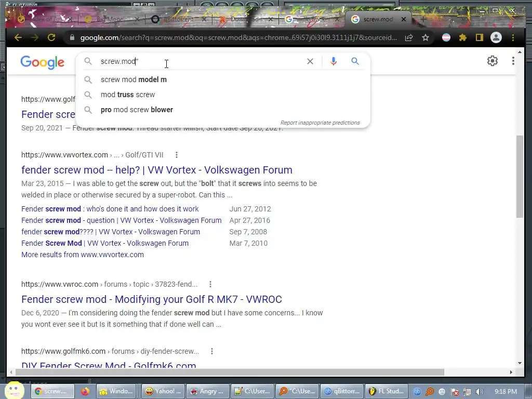Open the Chrome Extensions puzzle menu
The image size is (532, 399).
(463, 37)
